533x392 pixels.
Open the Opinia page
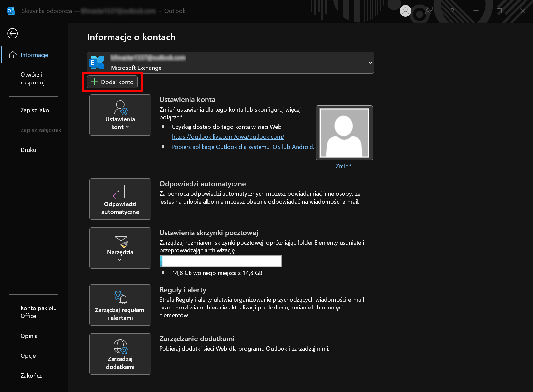coord(29,336)
